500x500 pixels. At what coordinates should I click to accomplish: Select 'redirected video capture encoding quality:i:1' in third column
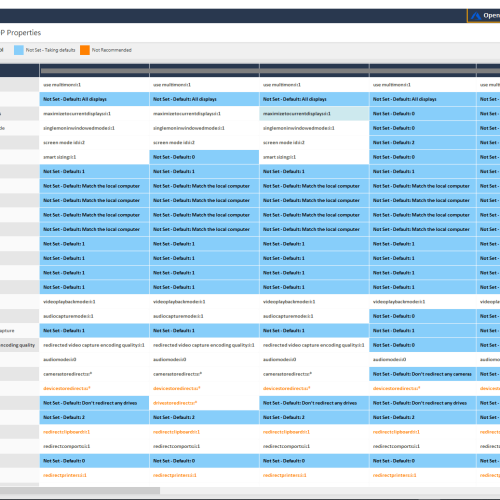[x=314, y=345]
